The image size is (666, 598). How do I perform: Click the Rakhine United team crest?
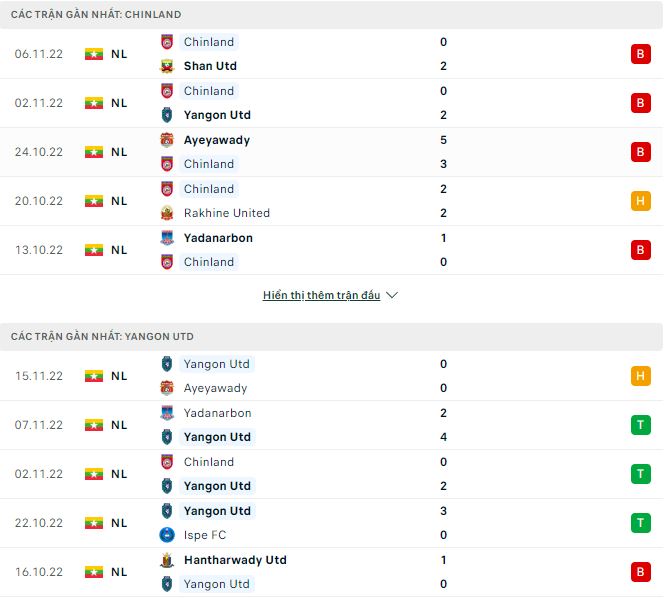[167, 213]
